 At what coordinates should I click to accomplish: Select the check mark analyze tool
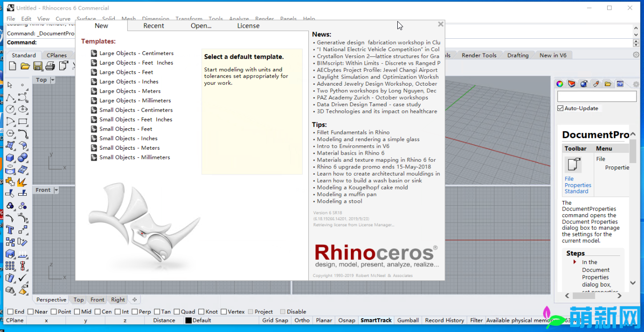[22, 278]
